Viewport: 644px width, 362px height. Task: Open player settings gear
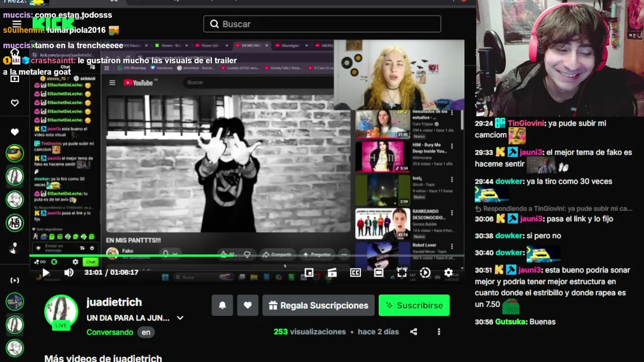click(448, 273)
